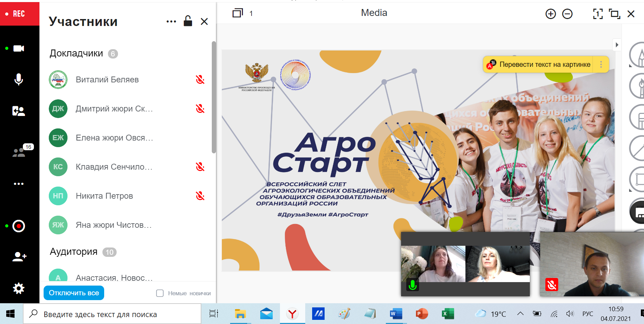Open settings gear in left sidebar

tap(19, 288)
